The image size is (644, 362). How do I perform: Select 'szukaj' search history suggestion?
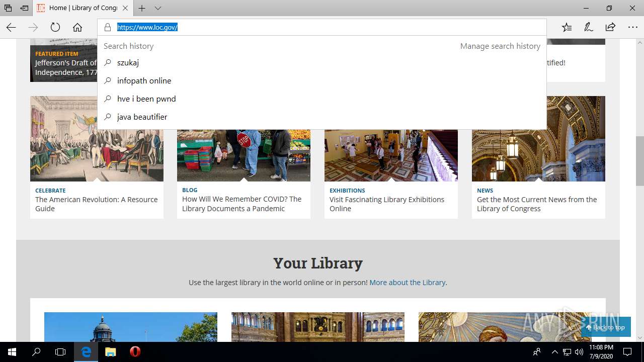(x=322, y=63)
